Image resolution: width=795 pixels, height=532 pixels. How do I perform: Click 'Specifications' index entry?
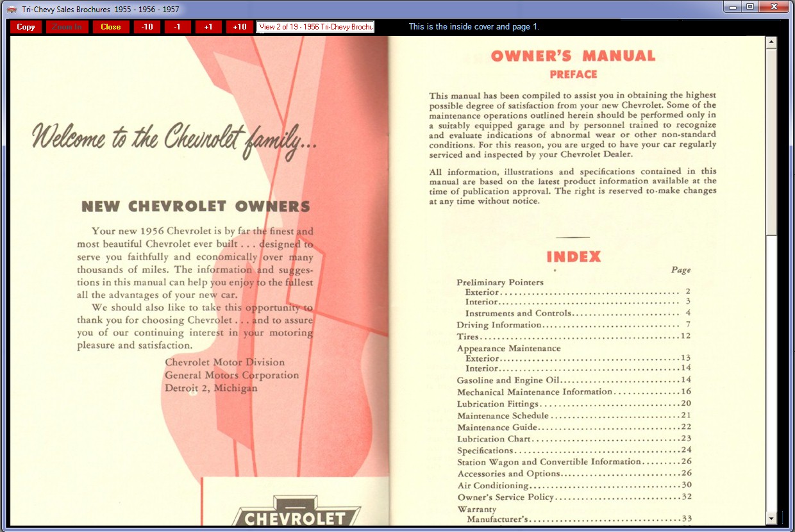(574, 451)
